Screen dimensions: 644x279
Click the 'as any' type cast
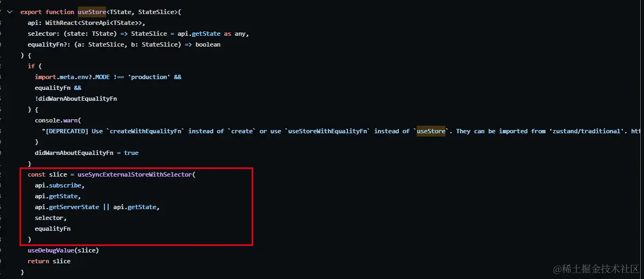pyautogui.click(x=235, y=34)
